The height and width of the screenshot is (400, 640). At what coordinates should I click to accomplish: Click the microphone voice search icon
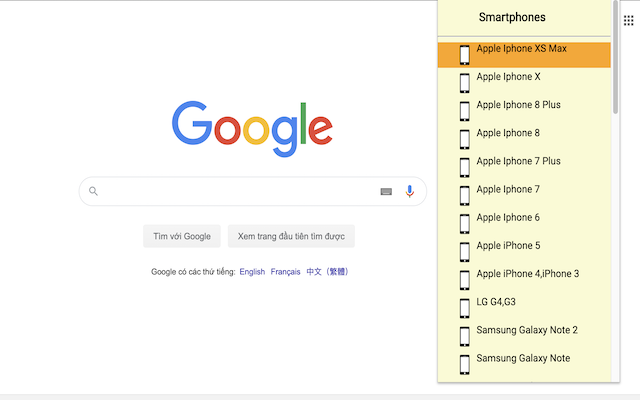click(x=409, y=191)
